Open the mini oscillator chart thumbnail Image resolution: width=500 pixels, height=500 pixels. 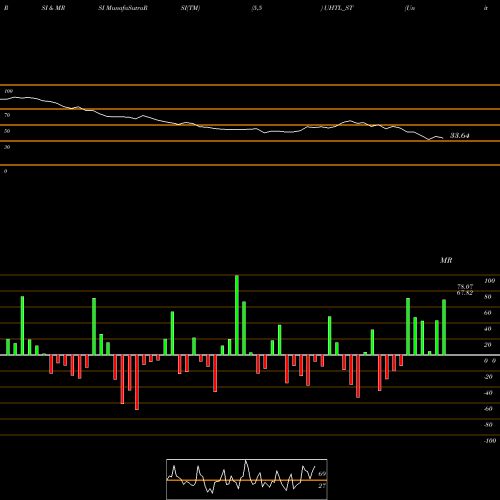coord(247,479)
